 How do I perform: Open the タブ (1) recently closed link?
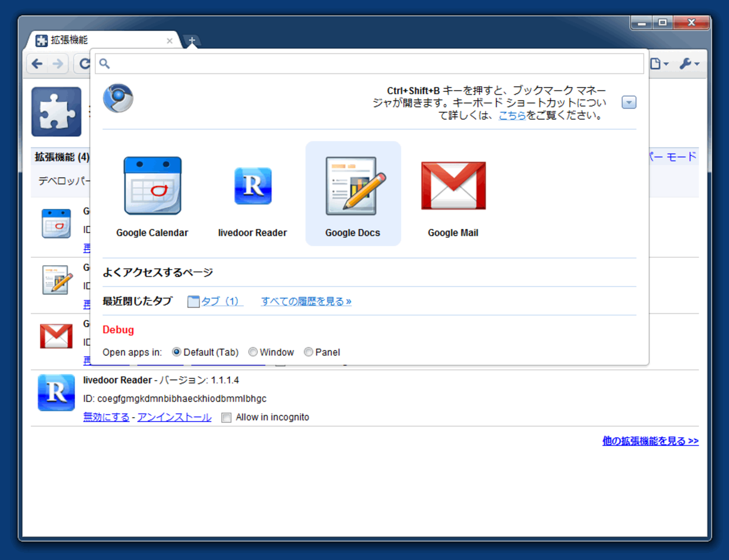[222, 302]
